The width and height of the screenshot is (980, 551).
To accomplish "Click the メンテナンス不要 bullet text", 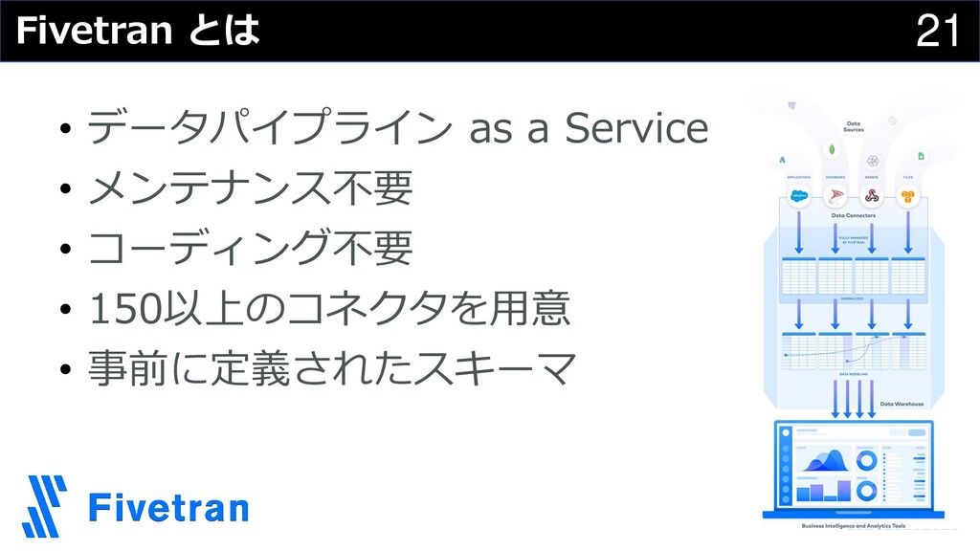I will point(251,188).
